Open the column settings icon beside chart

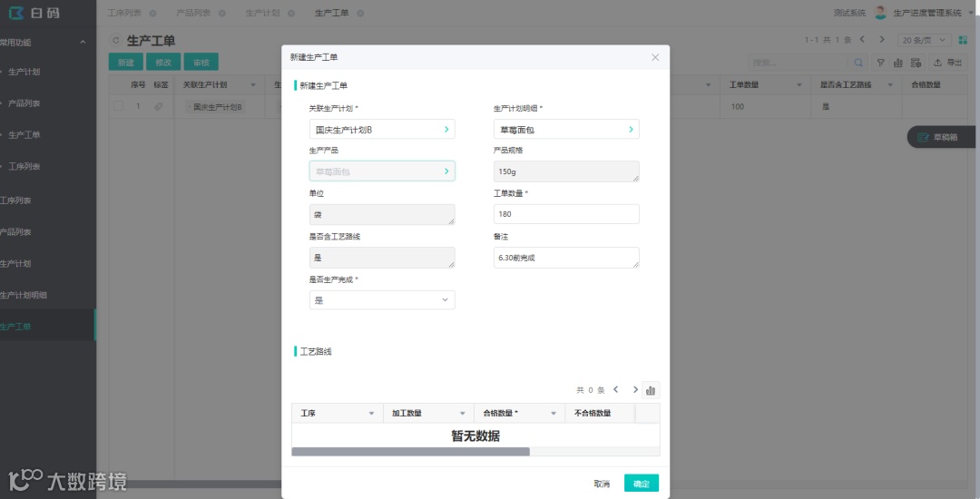(916, 63)
